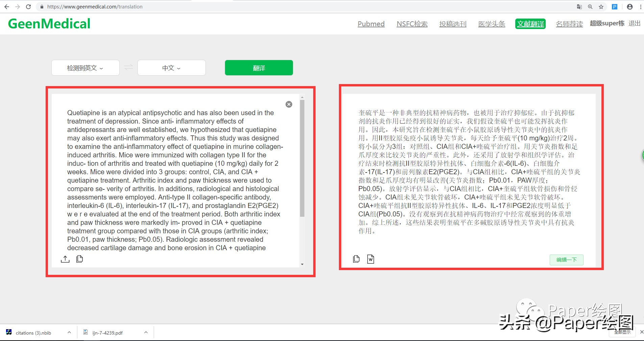Image resolution: width=644 pixels, height=341 pixels.
Task: Open the 中文 target language dropdown
Action: [x=171, y=68]
